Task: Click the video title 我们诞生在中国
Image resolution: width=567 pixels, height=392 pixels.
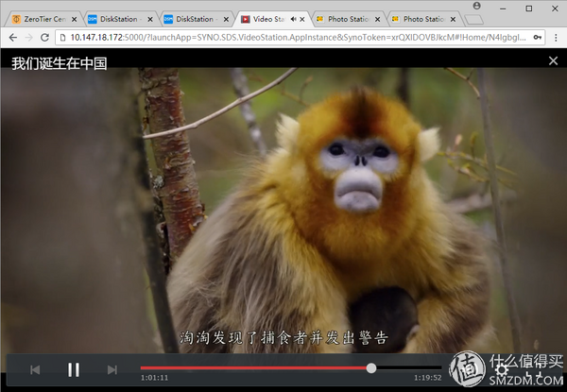Action: point(60,63)
